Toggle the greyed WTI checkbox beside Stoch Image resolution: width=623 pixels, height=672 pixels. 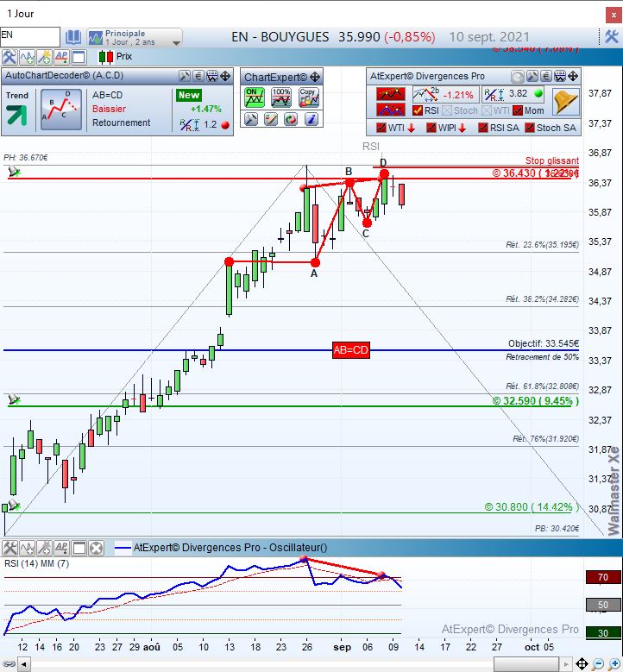(487, 110)
